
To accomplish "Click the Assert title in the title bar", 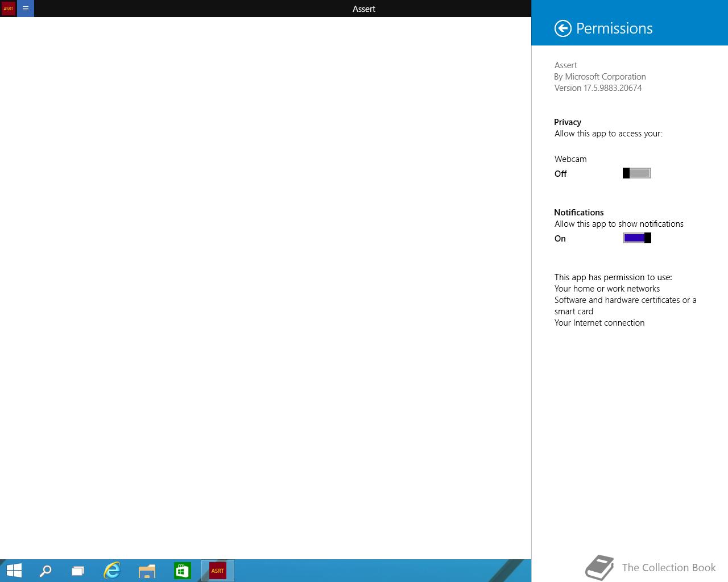I will point(364,9).
